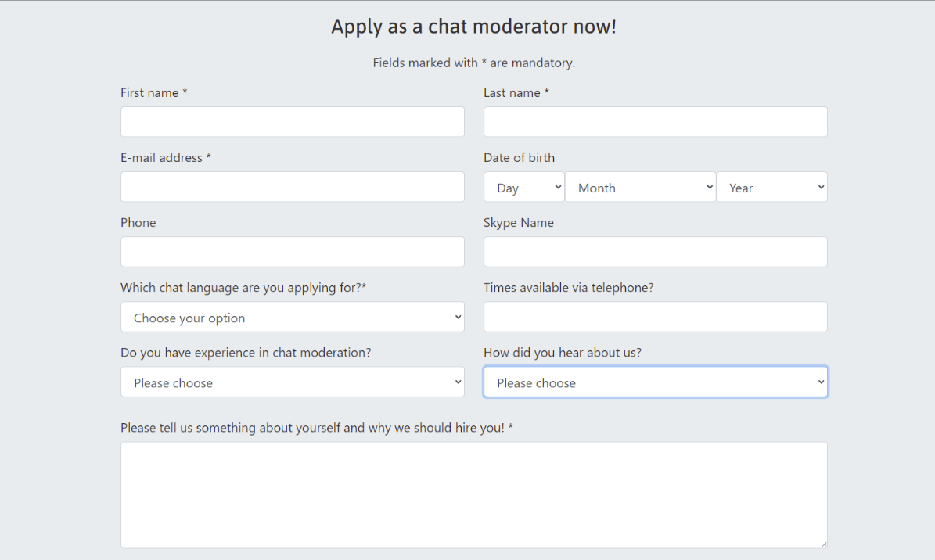Open the 'How did you hear about us?' dropdown
Image resolution: width=935 pixels, height=560 pixels.
[x=656, y=382]
